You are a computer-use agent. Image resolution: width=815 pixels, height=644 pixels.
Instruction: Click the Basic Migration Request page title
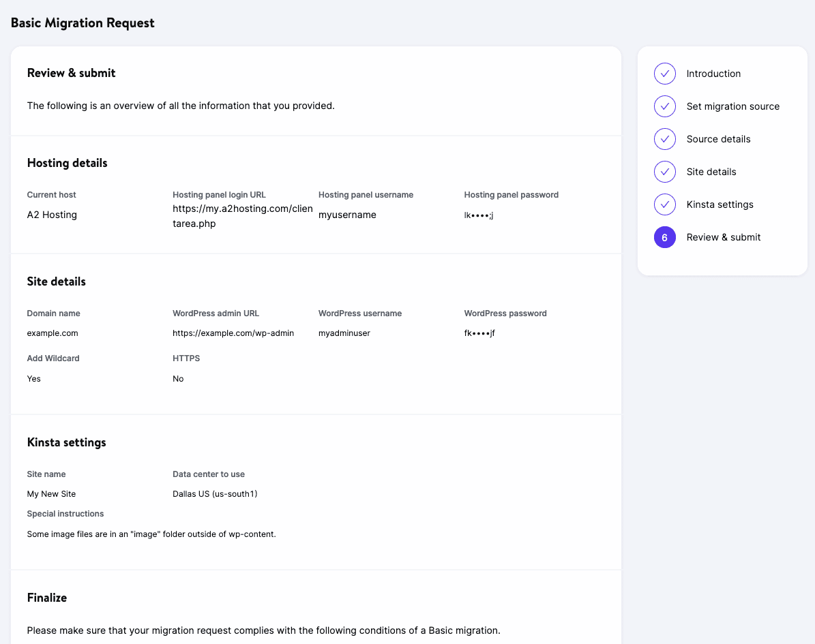83,22
